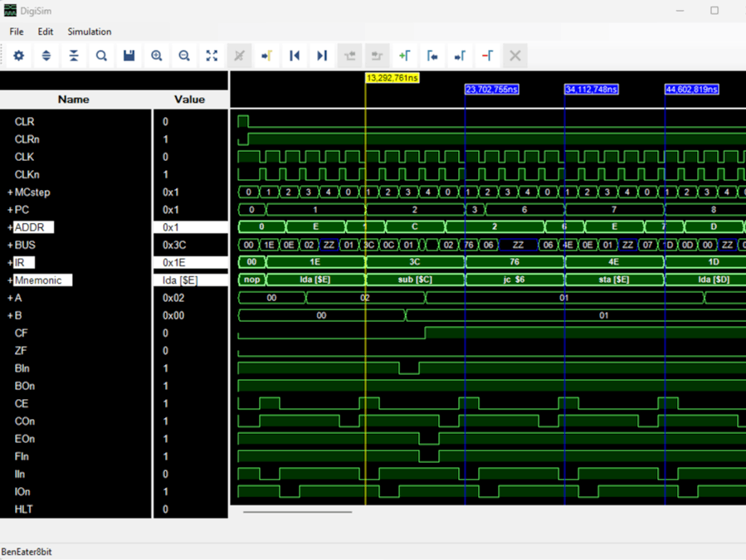Select the yellow 13,292,761ns cursor label
This screenshot has height=560, width=746.
393,77
